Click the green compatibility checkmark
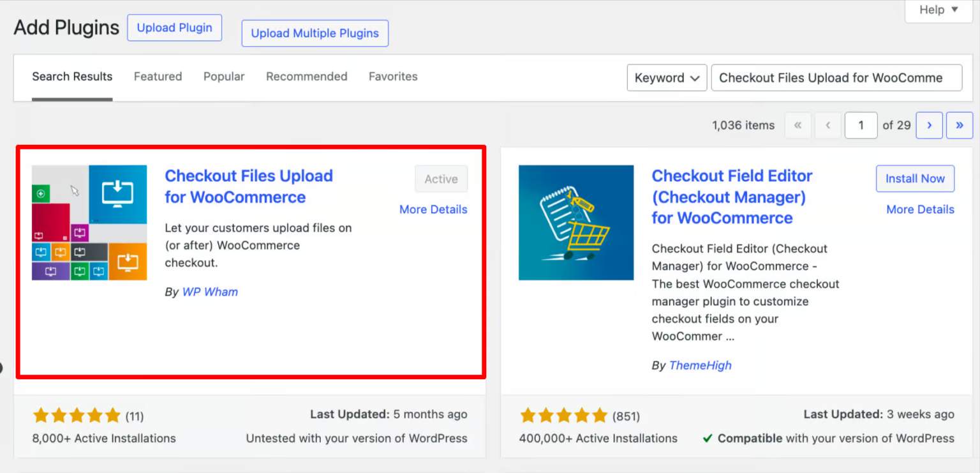This screenshot has width=980, height=473. pyautogui.click(x=708, y=439)
